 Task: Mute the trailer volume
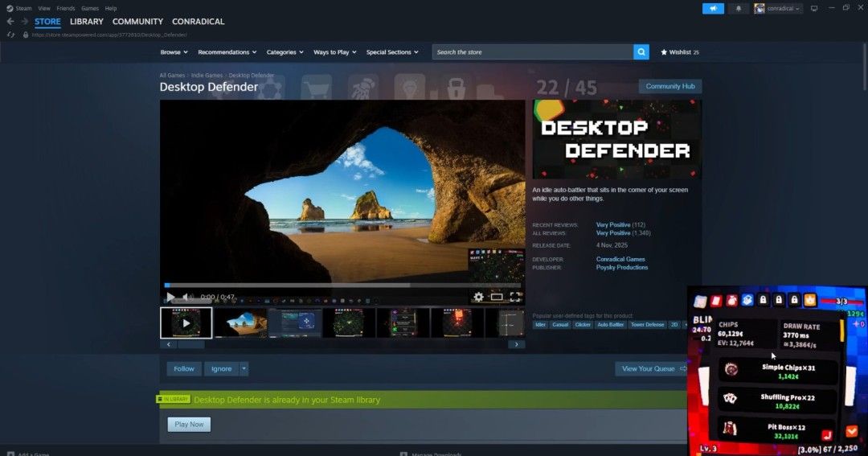pyautogui.click(x=187, y=297)
